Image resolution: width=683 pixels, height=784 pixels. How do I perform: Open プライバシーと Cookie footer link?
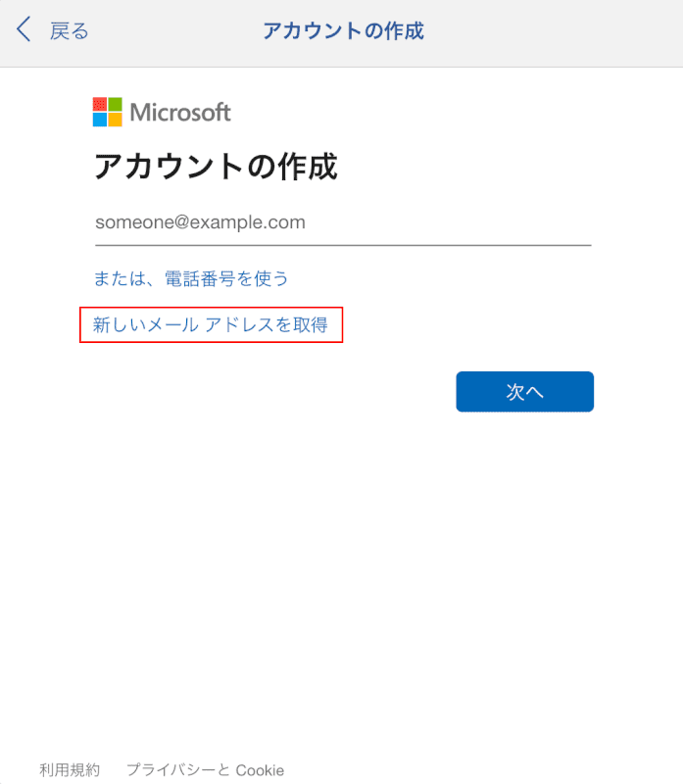pyautogui.click(x=206, y=770)
